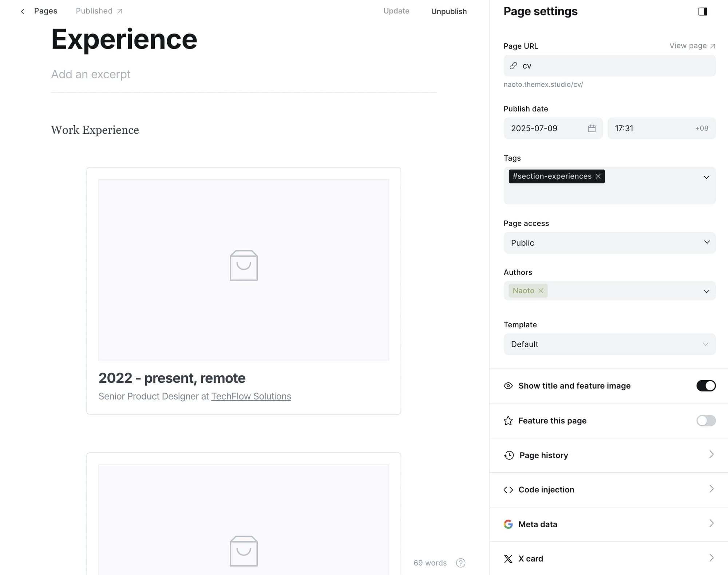Click the Google icon beside Meta data
The width and height of the screenshot is (728, 575).
(508, 524)
